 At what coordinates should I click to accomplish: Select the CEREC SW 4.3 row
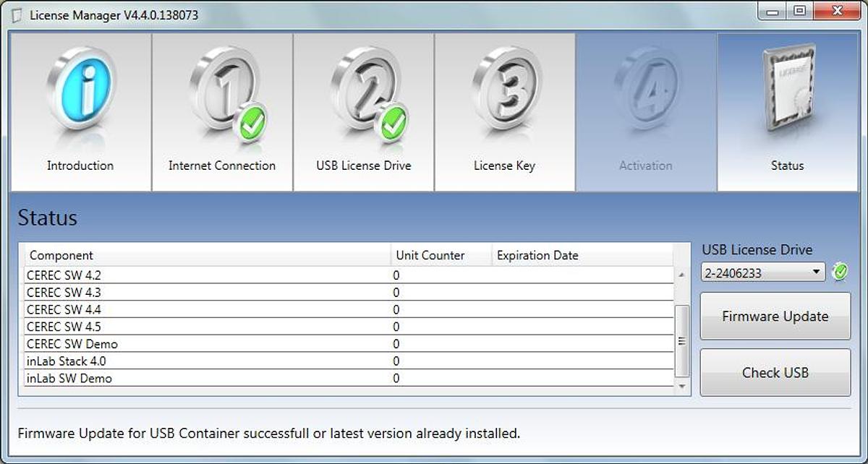point(349,293)
